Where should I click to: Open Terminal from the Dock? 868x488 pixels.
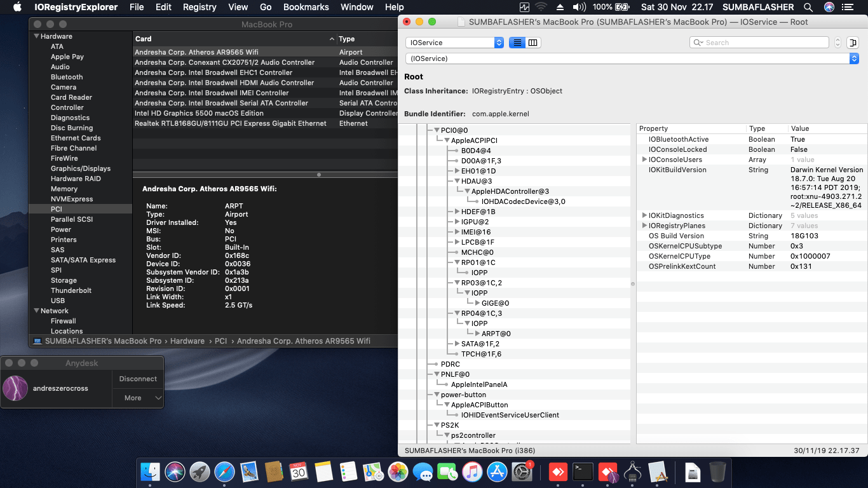point(583,472)
